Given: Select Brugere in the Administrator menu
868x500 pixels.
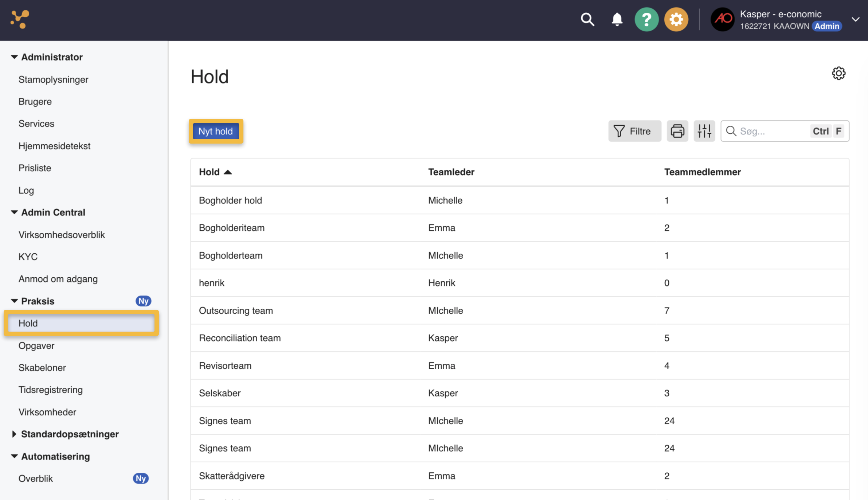Looking at the screenshot, I should coord(35,102).
